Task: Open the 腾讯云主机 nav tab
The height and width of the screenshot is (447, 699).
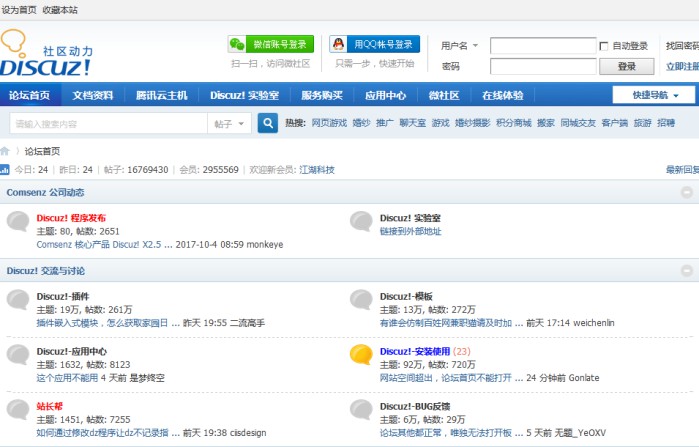Action: click(161, 95)
